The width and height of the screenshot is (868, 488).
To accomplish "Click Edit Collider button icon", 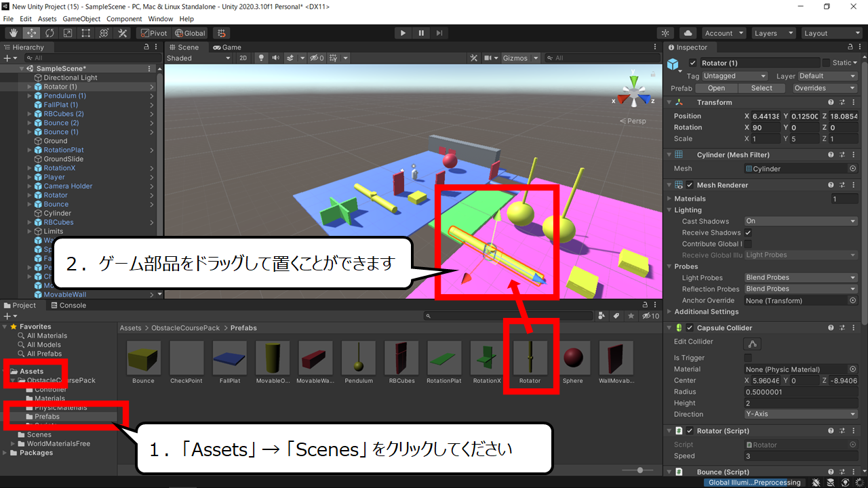I will pos(753,343).
